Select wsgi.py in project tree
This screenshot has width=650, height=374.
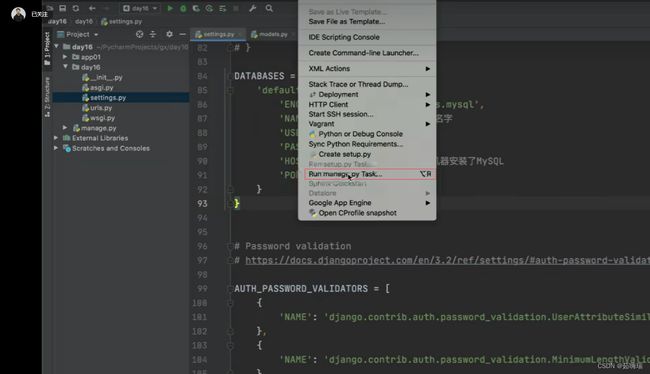pos(98,118)
